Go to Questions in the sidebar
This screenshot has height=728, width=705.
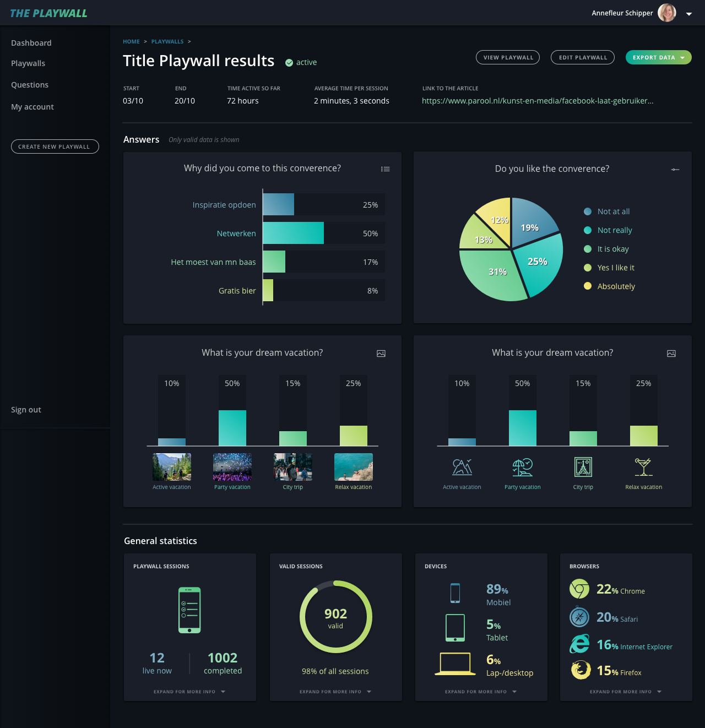click(x=30, y=85)
